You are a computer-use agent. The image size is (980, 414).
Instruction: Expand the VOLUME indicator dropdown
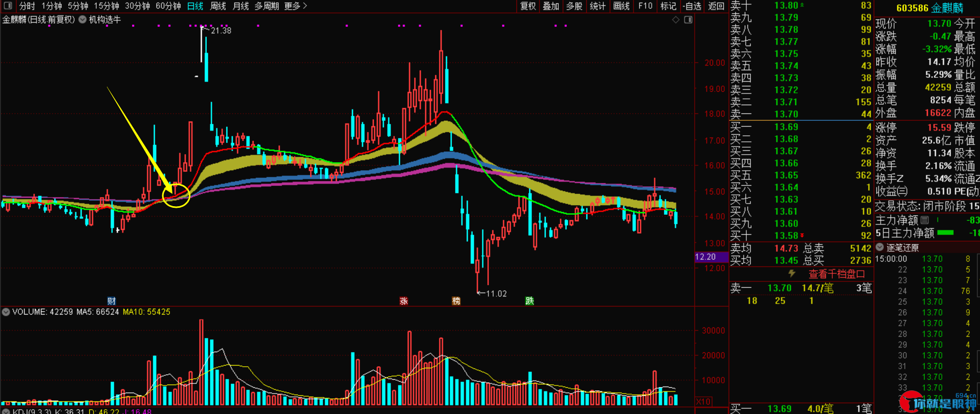pyautogui.click(x=6, y=312)
